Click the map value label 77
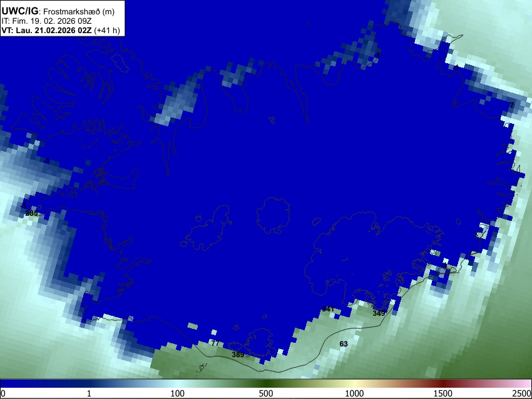Image resolution: width=532 pixels, height=399 pixels. 215,343
